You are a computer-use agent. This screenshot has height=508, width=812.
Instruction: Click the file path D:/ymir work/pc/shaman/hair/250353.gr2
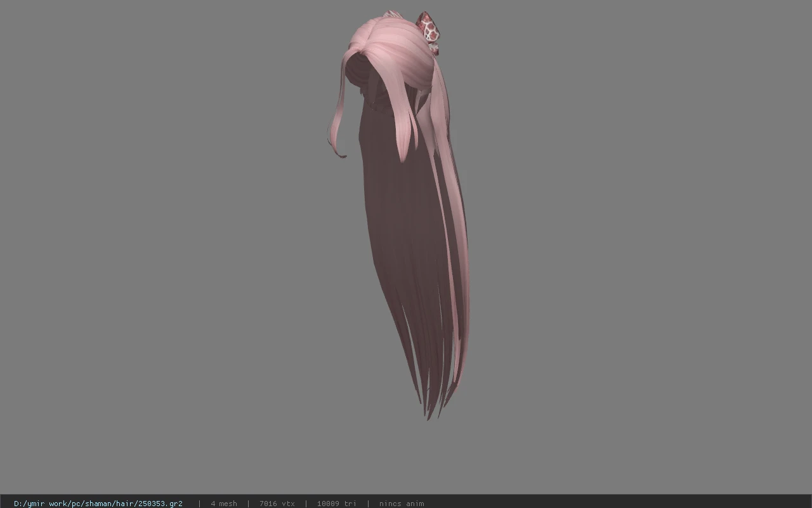click(98, 504)
